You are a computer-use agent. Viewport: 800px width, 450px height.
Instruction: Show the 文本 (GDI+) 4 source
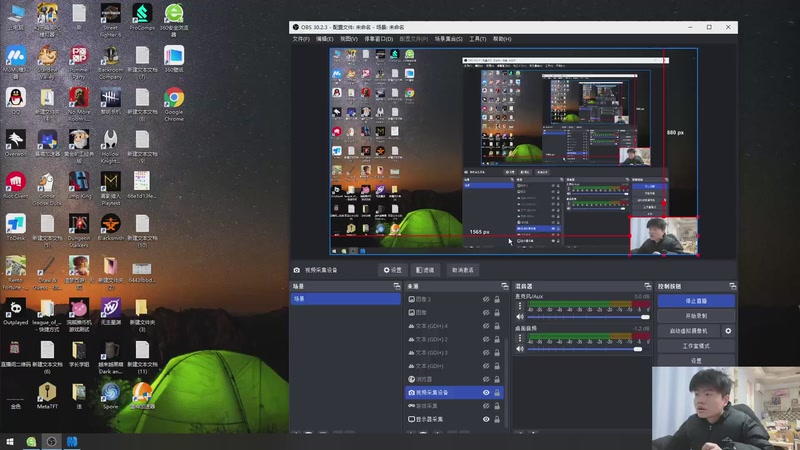[486, 326]
